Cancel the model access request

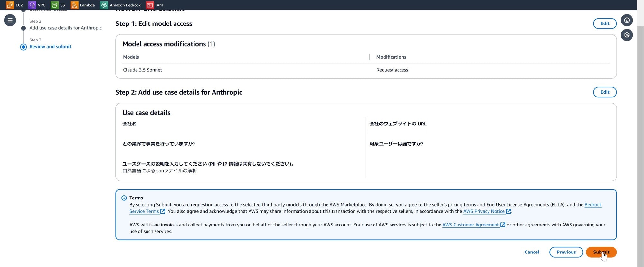coord(532,252)
